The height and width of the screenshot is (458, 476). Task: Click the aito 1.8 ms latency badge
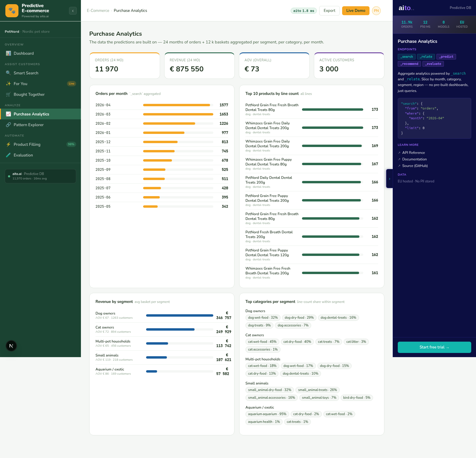tap(304, 11)
